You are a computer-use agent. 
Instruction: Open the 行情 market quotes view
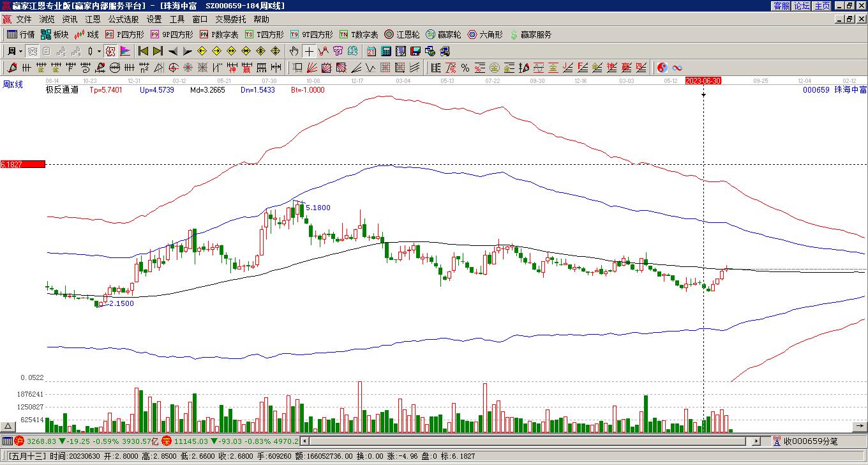pyautogui.click(x=20, y=34)
